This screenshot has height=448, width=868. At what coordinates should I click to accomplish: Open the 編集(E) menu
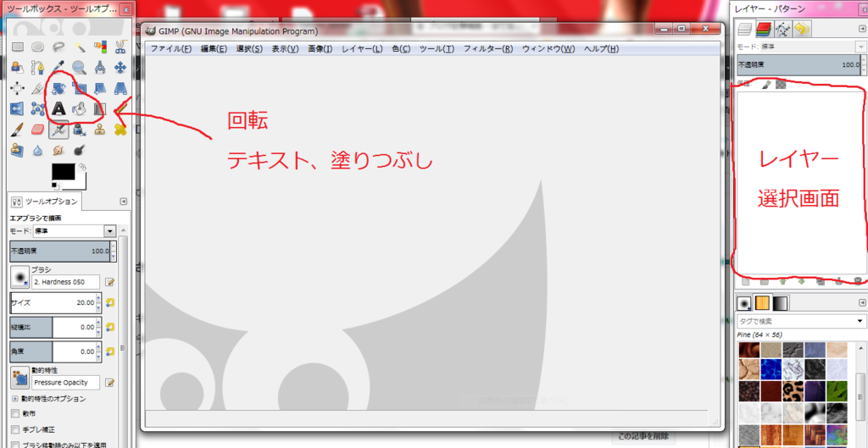[214, 48]
